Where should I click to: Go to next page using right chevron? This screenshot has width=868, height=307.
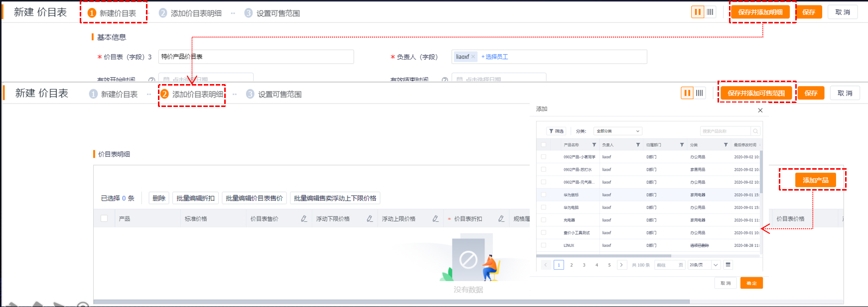pos(621,265)
